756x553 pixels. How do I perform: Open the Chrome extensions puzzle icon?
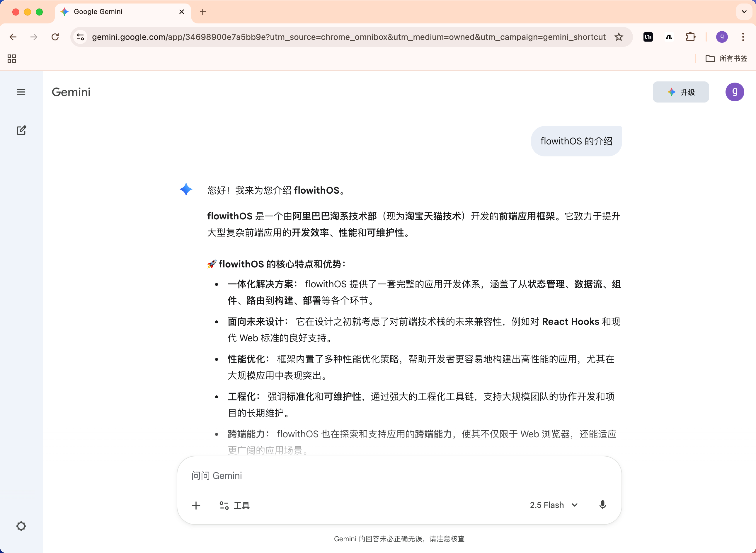tap(690, 37)
